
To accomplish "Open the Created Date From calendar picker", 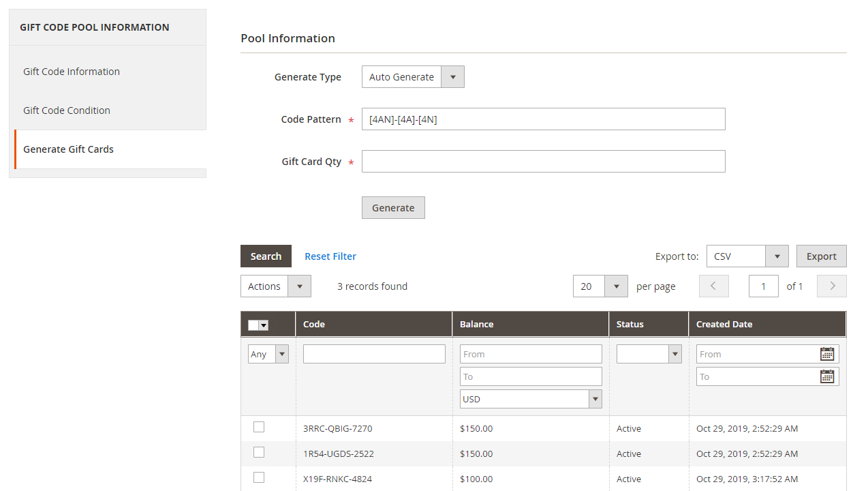I will click(x=827, y=354).
